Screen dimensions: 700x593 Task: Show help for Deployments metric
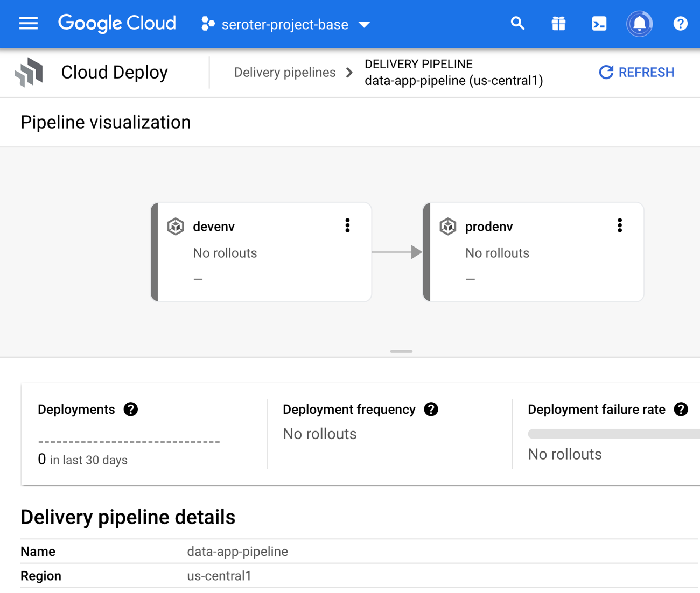click(x=131, y=410)
